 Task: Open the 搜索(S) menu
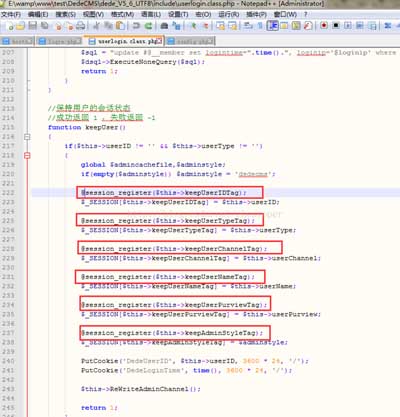pos(66,14)
